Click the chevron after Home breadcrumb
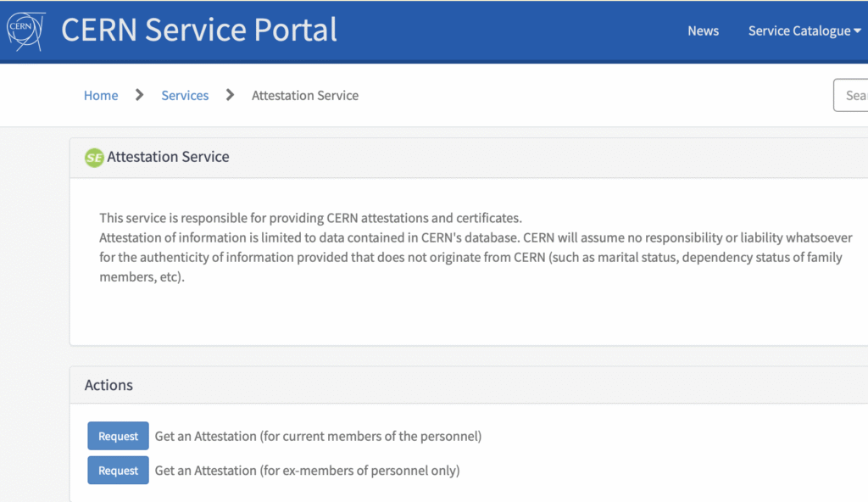The image size is (868, 502). [x=140, y=95]
